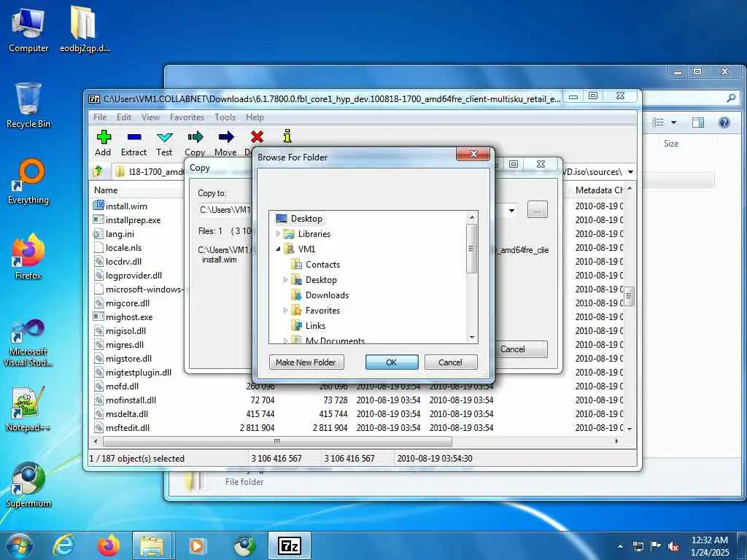
Task: Click Explorer window search icon
Action: [x=731, y=98]
